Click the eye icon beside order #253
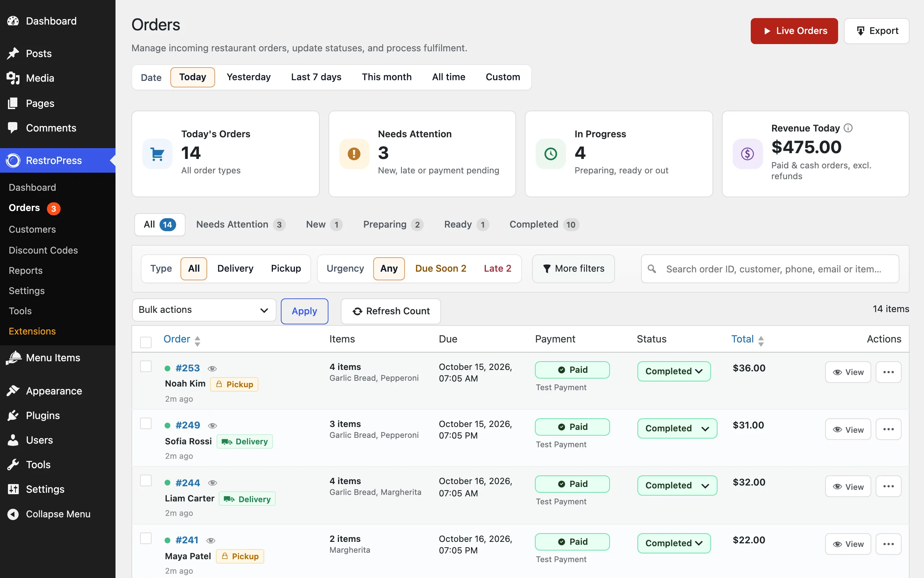The height and width of the screenshot is (578, 924). point(212,368)
